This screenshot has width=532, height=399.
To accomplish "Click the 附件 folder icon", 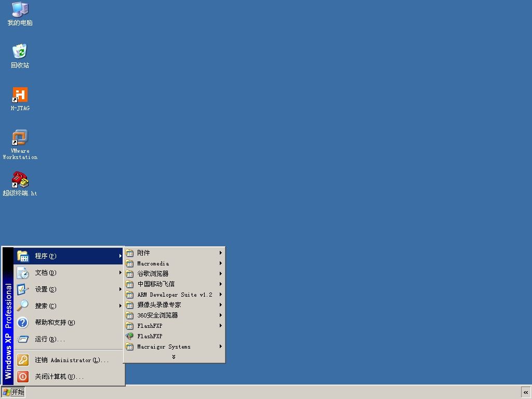I will tap(129, 253).
